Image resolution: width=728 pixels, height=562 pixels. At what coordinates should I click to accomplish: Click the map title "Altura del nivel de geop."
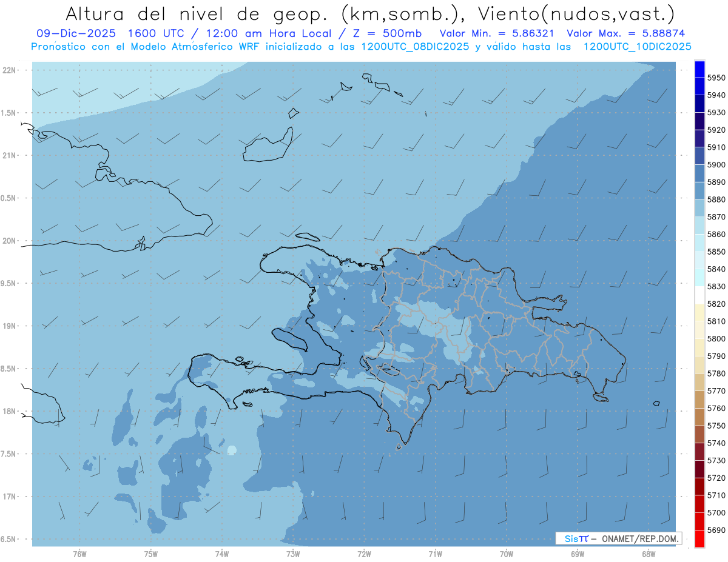coord(197,13)
